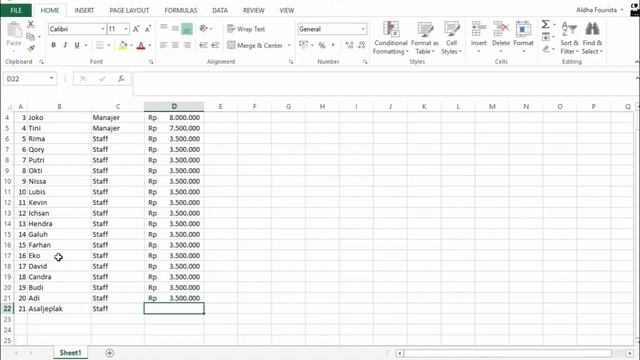Viewport: 640px width, 360px height.
Task: Switch to the REVIEW tab
Action: (x=253, y=10)
